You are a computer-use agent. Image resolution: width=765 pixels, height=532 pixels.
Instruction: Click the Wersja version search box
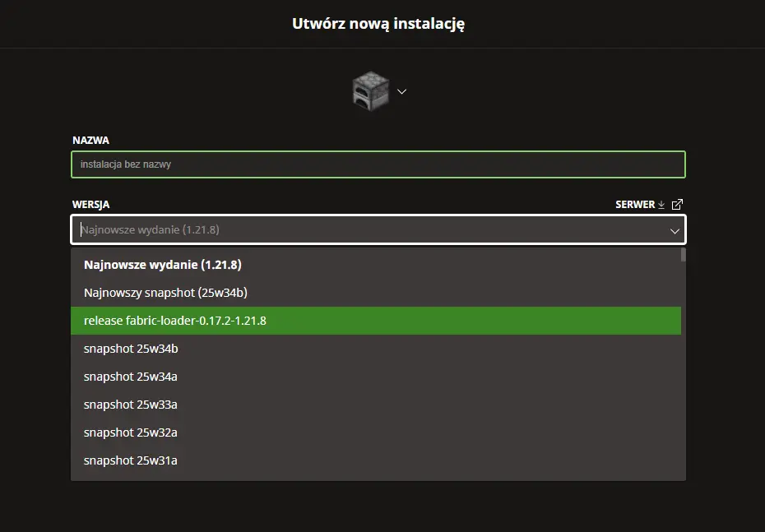tap(378, 229)
